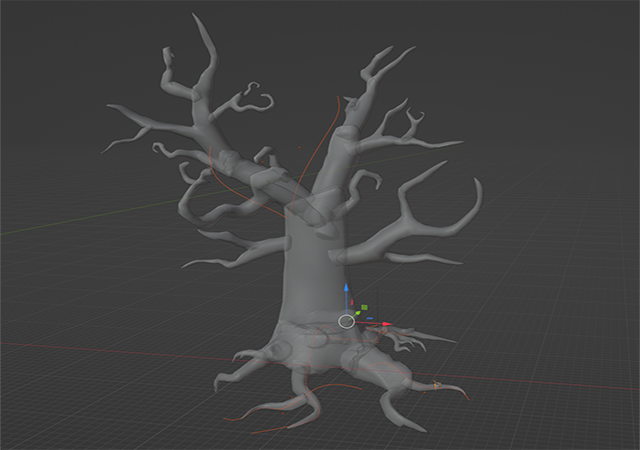
Task: Click the small red plane handle
Action: 352,303
